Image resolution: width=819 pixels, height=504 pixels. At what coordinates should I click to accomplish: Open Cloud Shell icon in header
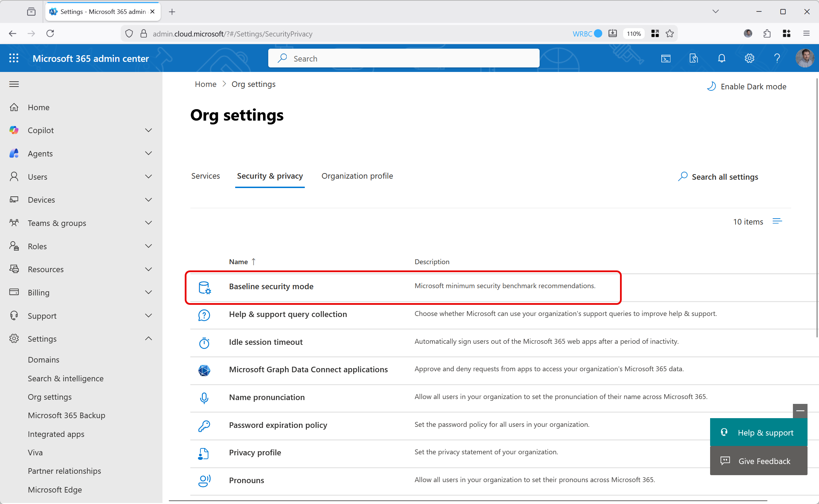coord(666,58)
